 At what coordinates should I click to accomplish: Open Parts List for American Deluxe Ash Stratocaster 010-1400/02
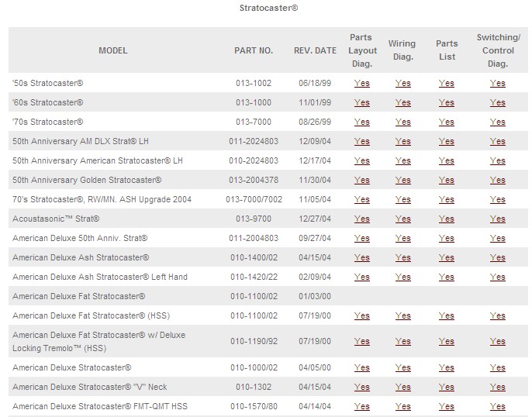446,257
